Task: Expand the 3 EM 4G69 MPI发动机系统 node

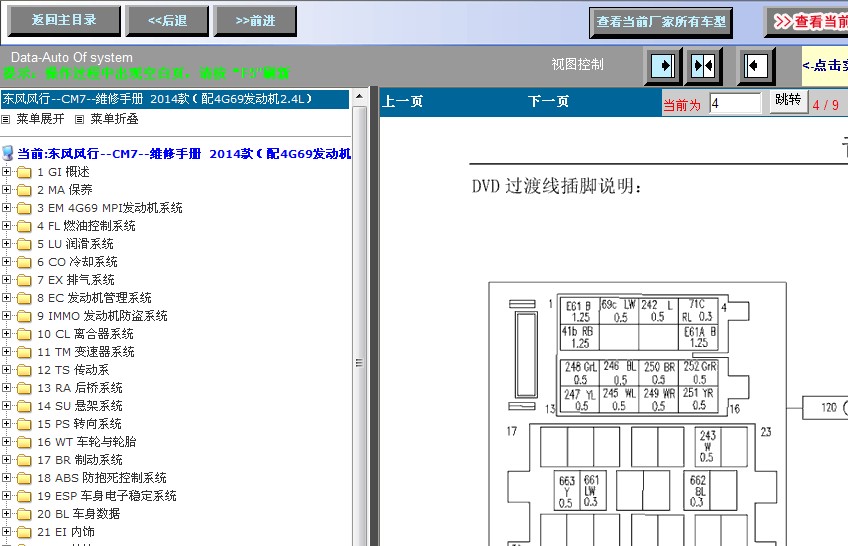Action: (x=6, y=208)
